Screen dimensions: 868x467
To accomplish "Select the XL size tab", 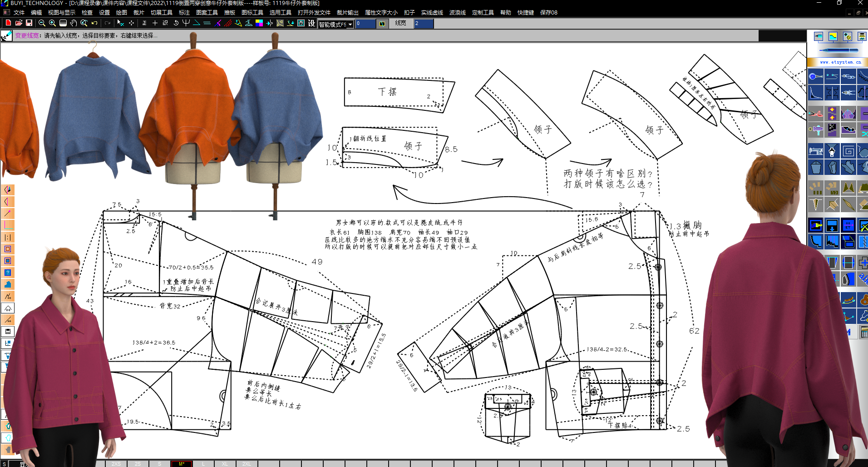I will 225,464.
